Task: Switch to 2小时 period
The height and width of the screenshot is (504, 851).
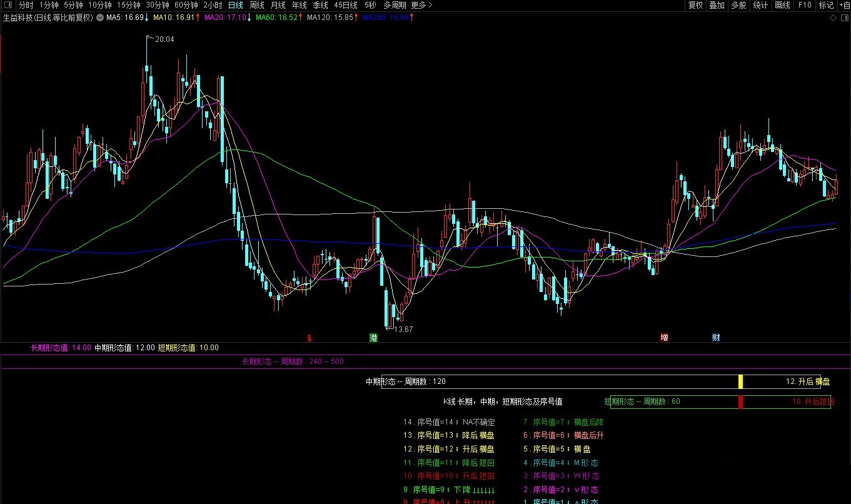Action: pos(213,5)
